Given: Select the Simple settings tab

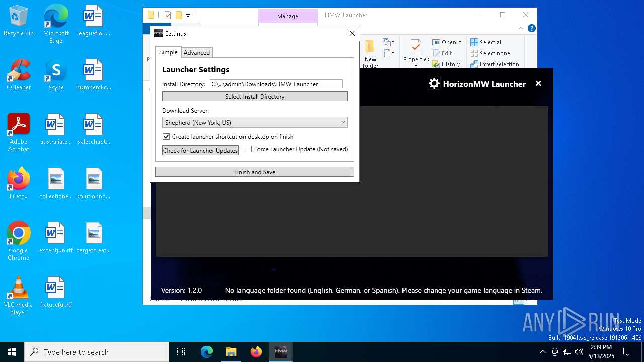Looking at the screenshot, I should [169, 52].
